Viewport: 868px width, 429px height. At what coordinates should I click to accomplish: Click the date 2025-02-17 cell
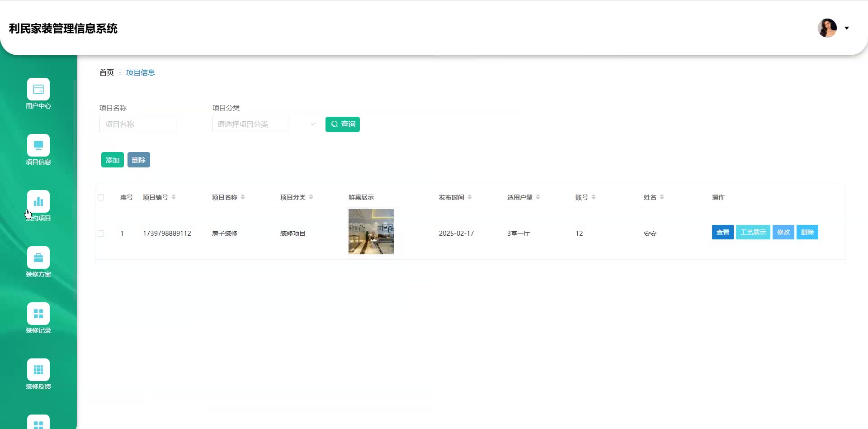[457, 234]
